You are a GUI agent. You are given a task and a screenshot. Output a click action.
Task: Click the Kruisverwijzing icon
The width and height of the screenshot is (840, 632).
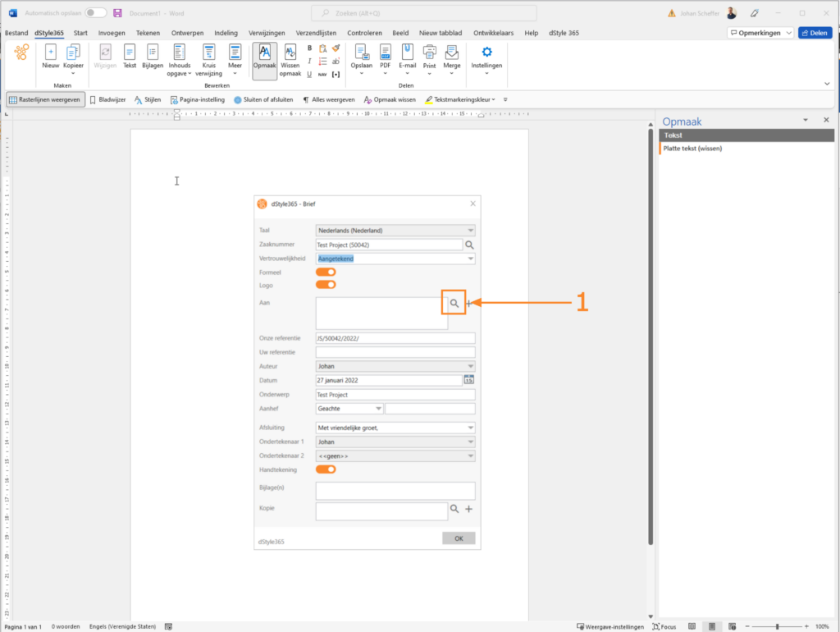click(x=208, y=53)
